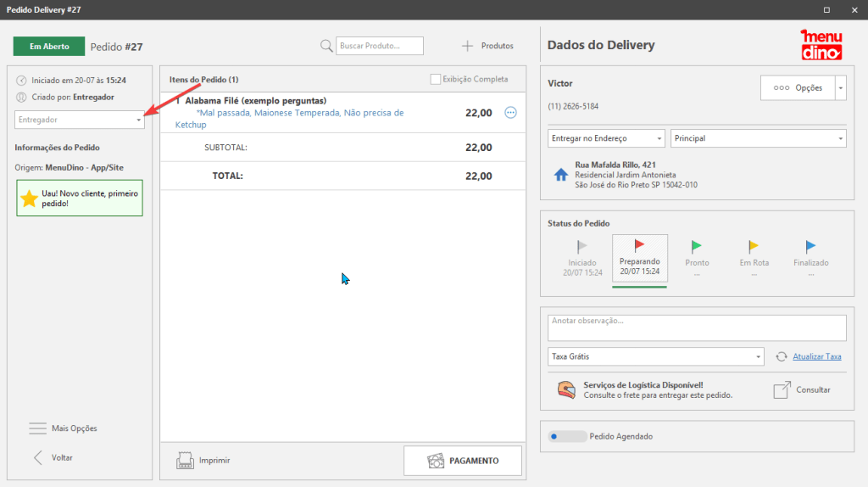Screen dimensions: 868x487
Task: Open the Entregar no Endereço dropdown
Action: pyautogui.click(x=606, y=138)
